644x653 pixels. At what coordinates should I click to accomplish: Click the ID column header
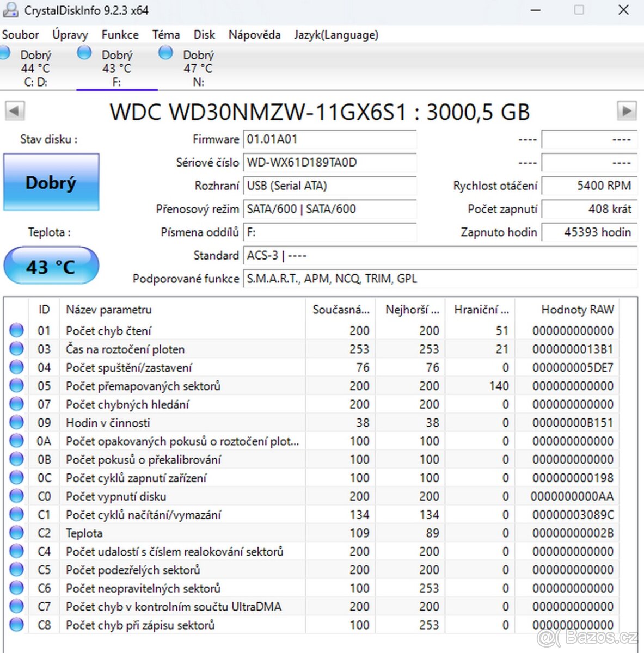44,310
